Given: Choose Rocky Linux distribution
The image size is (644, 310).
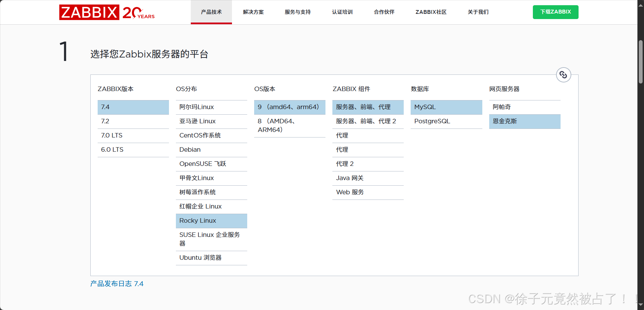Looking at the screenshot, I should [x=212, y=221].
